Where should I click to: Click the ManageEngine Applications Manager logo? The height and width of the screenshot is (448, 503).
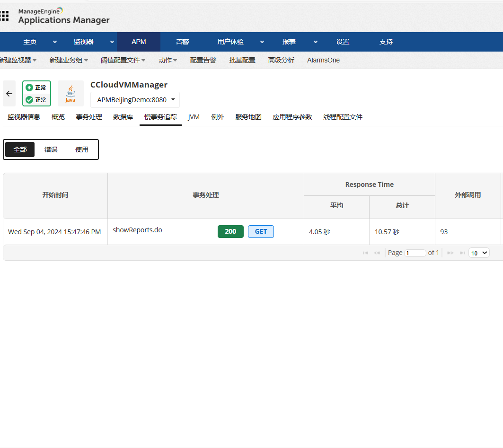[64, 16]
